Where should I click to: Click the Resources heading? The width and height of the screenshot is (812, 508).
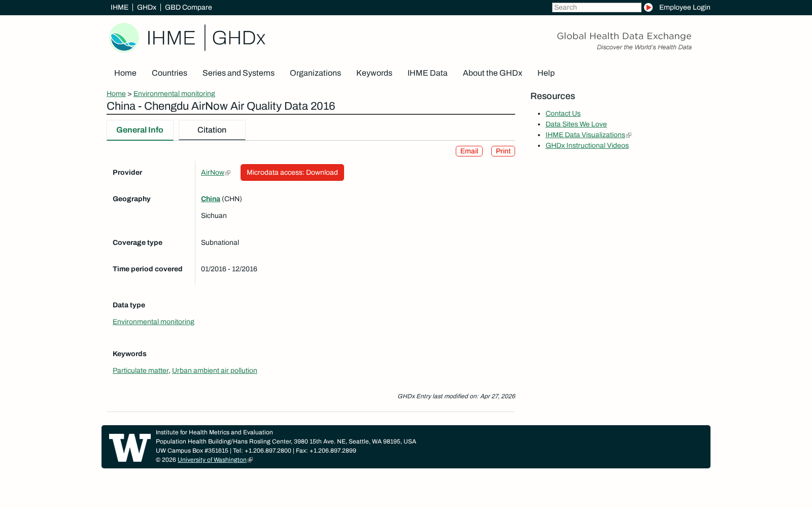pyautogui.click(x=553, y=97)
